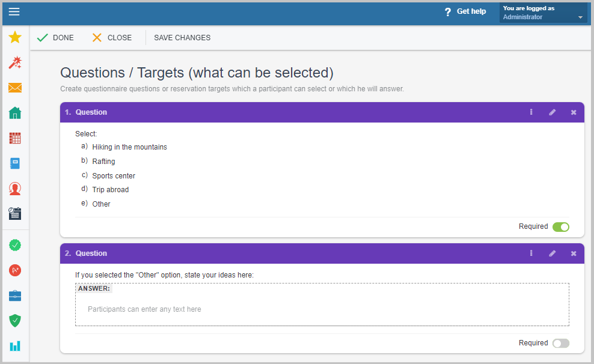Delete Question 2 with the X icon
This screenshot has width=594, height=364.
[574, 253]
